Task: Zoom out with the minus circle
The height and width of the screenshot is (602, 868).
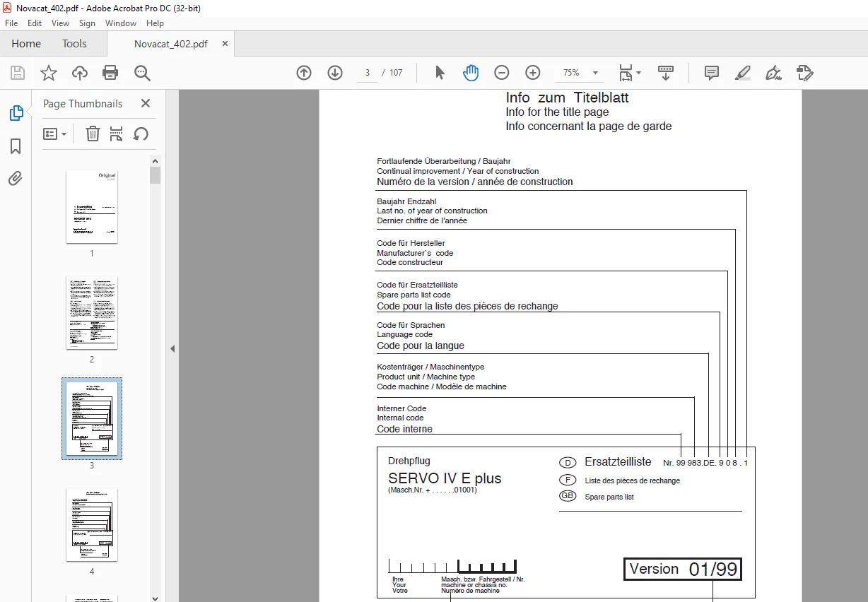Action: [x=502, y=73]
